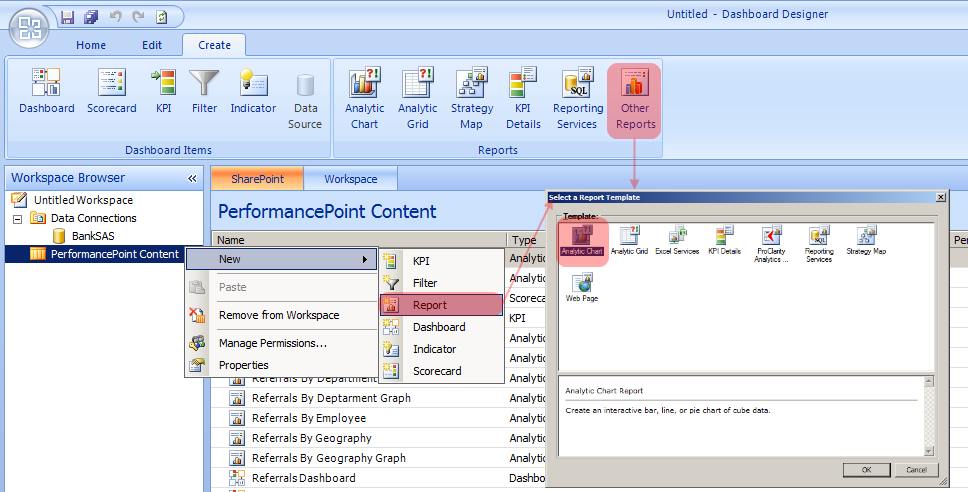Viewport: 968px width, 492px height.
Task: Create a new Filter from ribbon
Action: pos(204,91)
